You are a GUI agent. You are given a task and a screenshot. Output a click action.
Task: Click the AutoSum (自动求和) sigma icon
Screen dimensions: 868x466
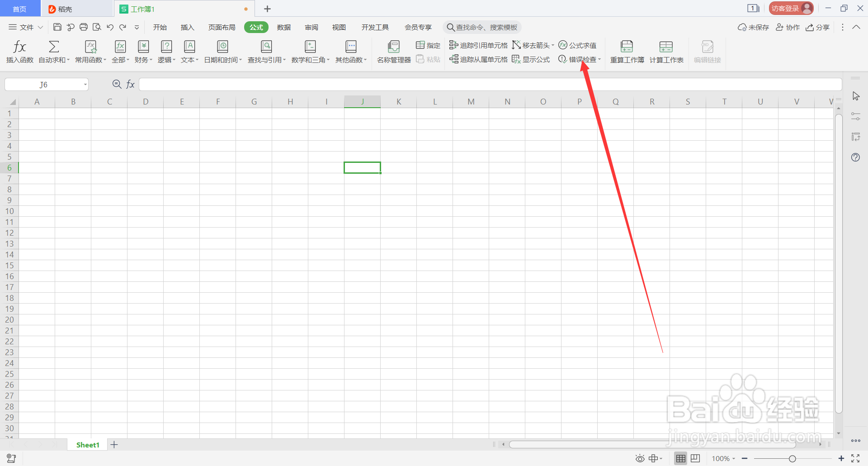coord(54,47)
